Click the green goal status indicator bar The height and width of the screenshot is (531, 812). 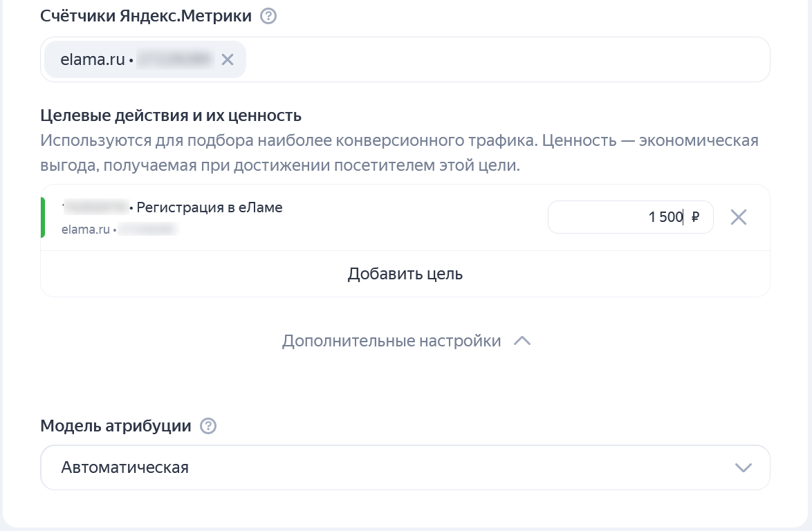click(x=43, y=217)
